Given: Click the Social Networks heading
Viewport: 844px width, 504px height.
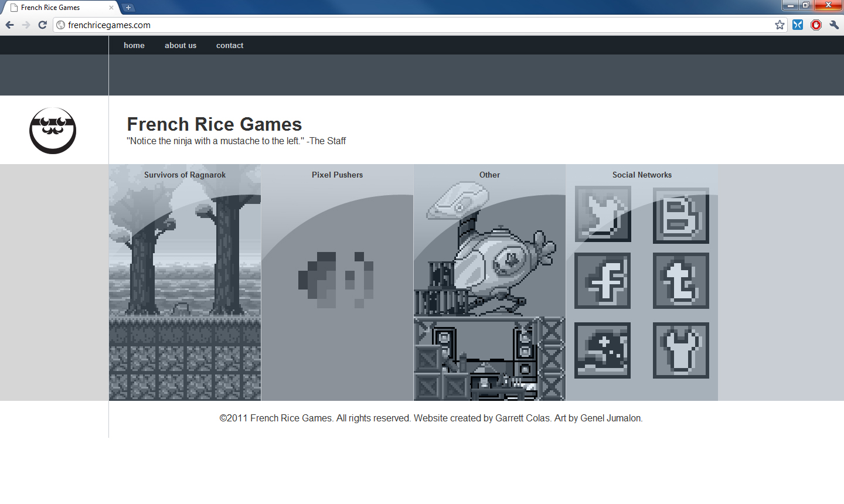Looking at the screenshot, I should [x=642, y=175].
